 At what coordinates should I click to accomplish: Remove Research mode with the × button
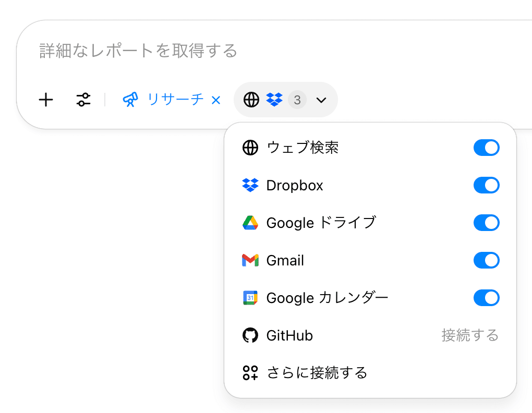[216, 100]
